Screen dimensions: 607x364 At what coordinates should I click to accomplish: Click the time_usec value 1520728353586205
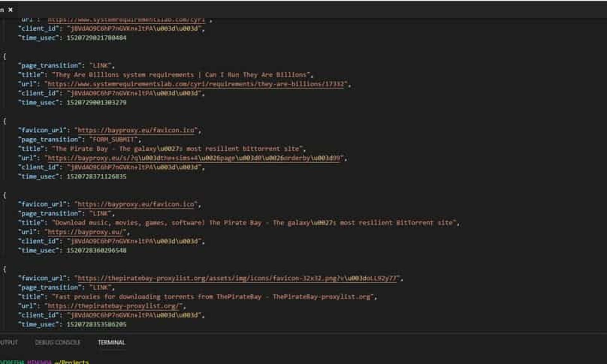(96, 324)
